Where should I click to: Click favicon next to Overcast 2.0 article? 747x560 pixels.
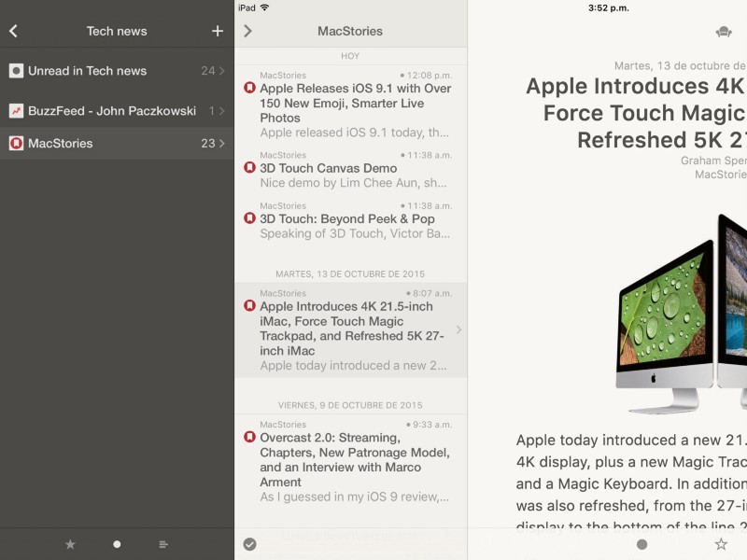click(249, 437)
